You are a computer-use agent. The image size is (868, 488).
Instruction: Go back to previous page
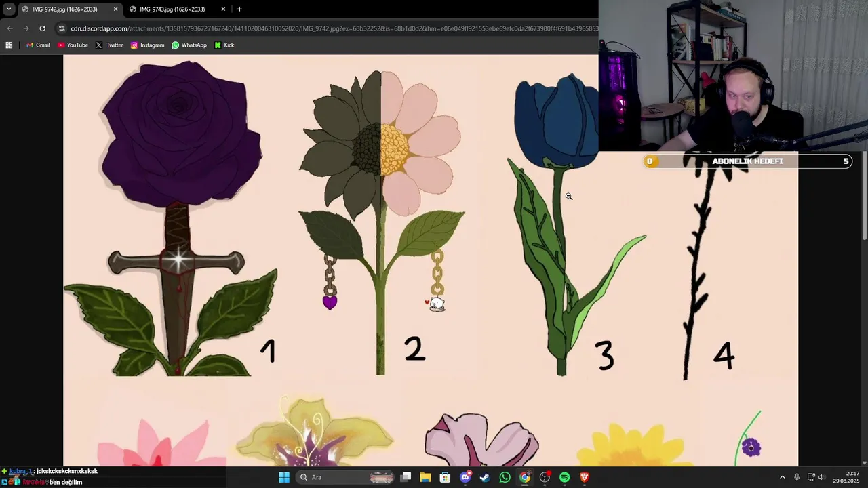[9, 28]
